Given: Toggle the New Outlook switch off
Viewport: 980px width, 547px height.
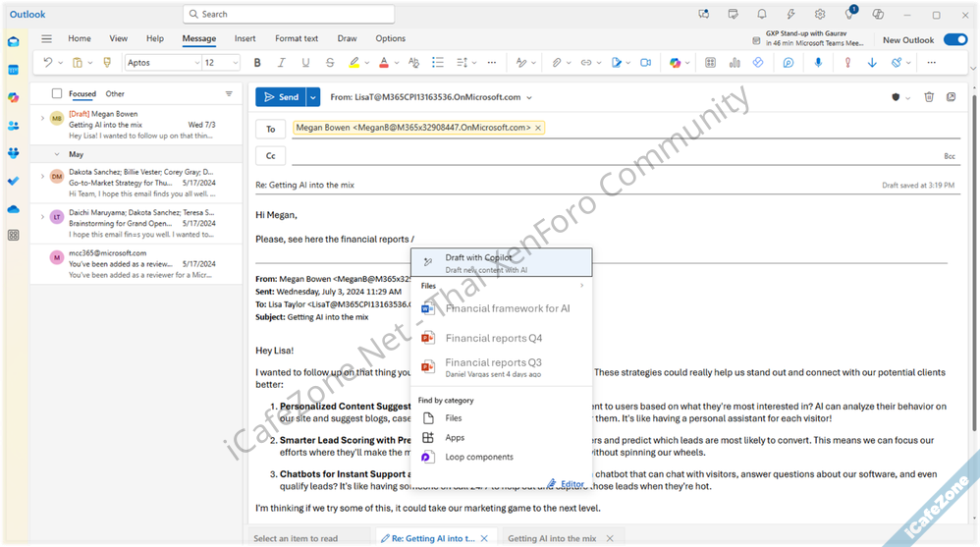Looking at the screenshot, I should [x=954, y=39].
